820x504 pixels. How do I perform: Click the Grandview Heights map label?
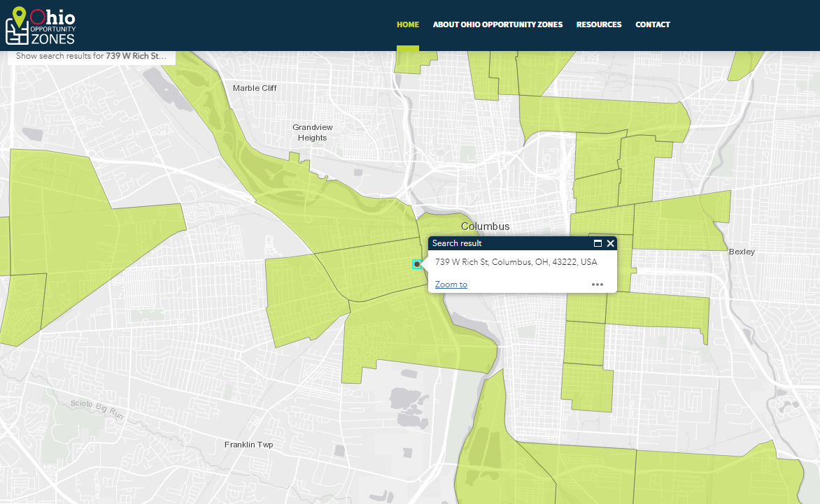pyautogui.click(x=312, y=132)
